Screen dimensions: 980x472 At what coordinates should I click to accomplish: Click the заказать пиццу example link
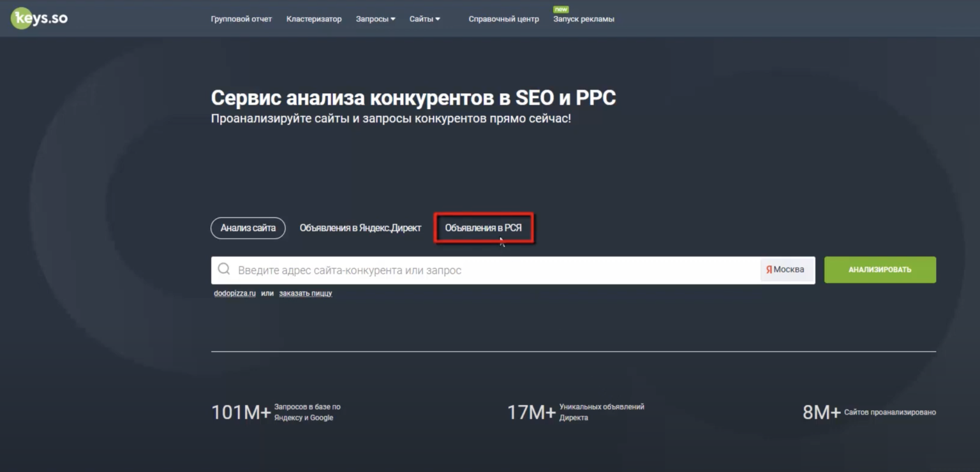[305, 293]
